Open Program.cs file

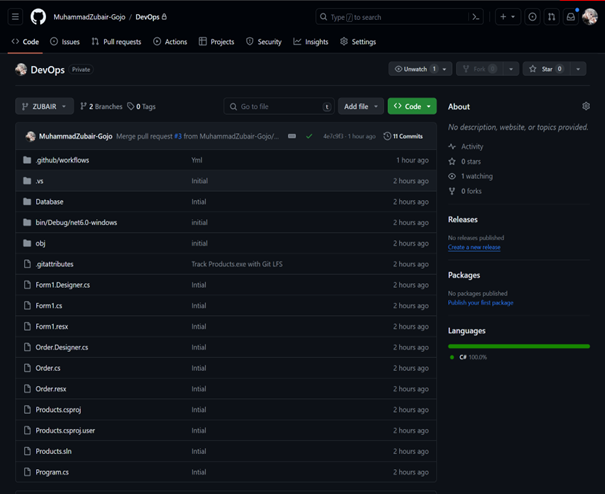pyautogui.click(x=52, y=472)
